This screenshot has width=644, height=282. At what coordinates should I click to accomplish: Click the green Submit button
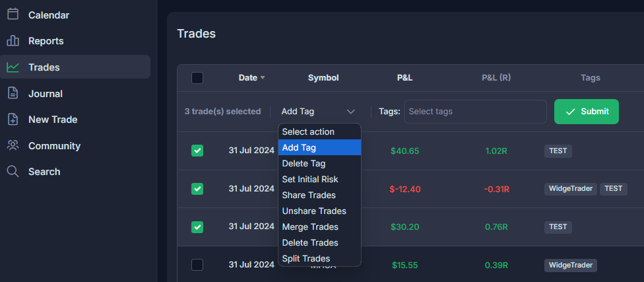[587, 112]
